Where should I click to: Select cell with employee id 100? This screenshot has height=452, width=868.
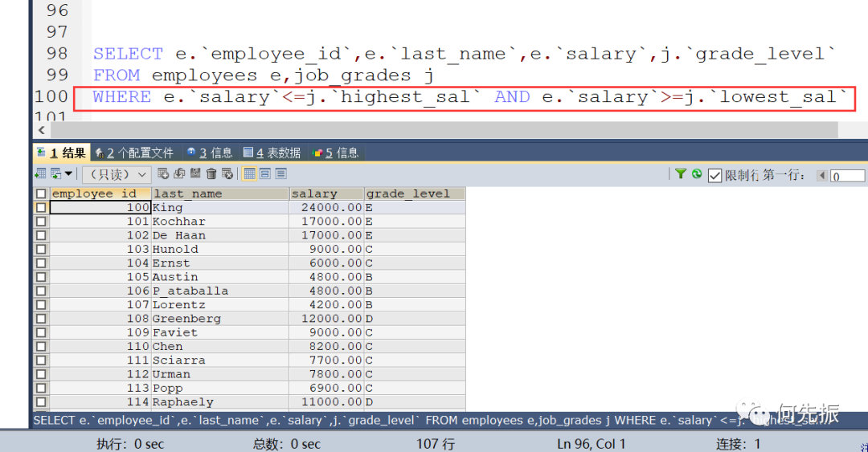[100, 207]
